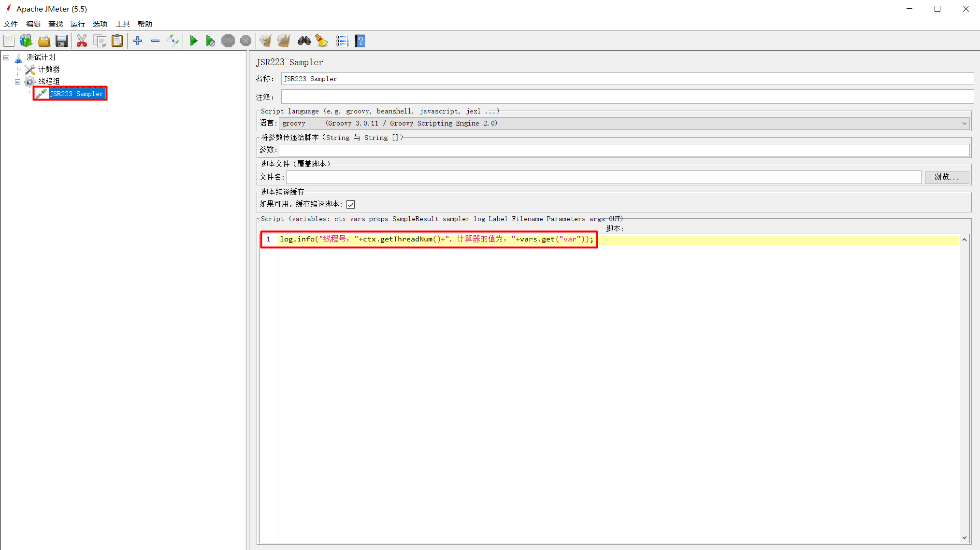Open the script language dropdown
This screenshot has height=550, width=980.
[965, 123]
